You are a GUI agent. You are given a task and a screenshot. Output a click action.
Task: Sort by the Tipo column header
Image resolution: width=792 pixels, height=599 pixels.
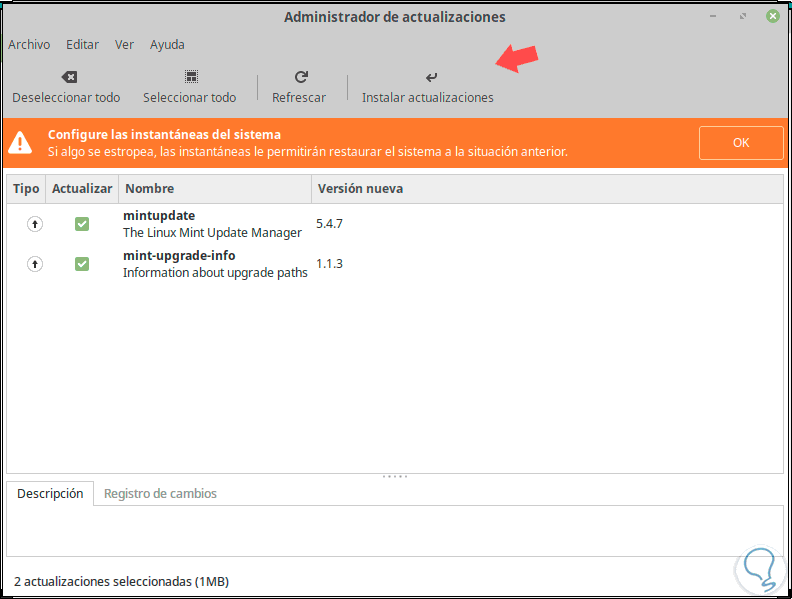click(x=26, y=189)
